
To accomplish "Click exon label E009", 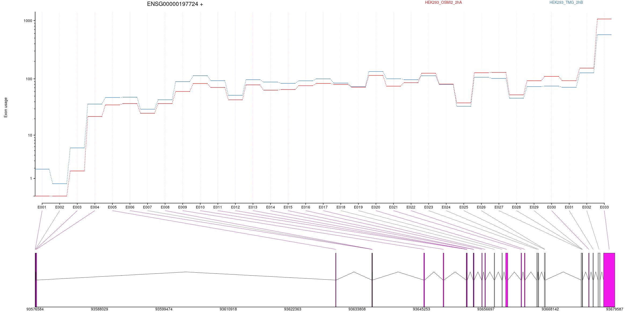I will click(182, 207).
